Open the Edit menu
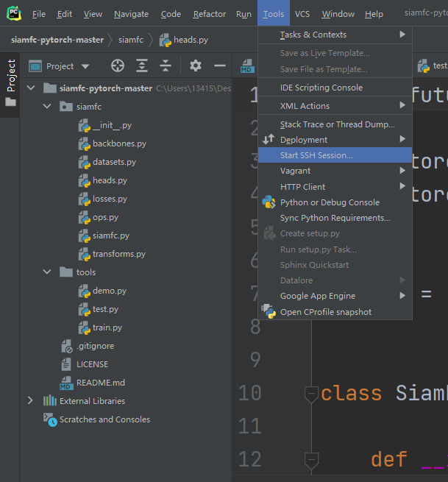This screenshot has width=448, height=482. [x=65, y=14]
